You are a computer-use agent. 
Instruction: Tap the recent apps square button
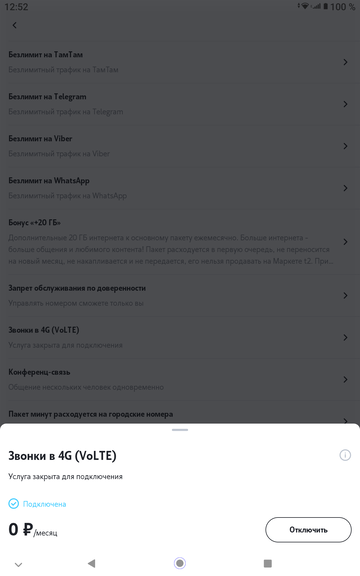coord(268,563)
